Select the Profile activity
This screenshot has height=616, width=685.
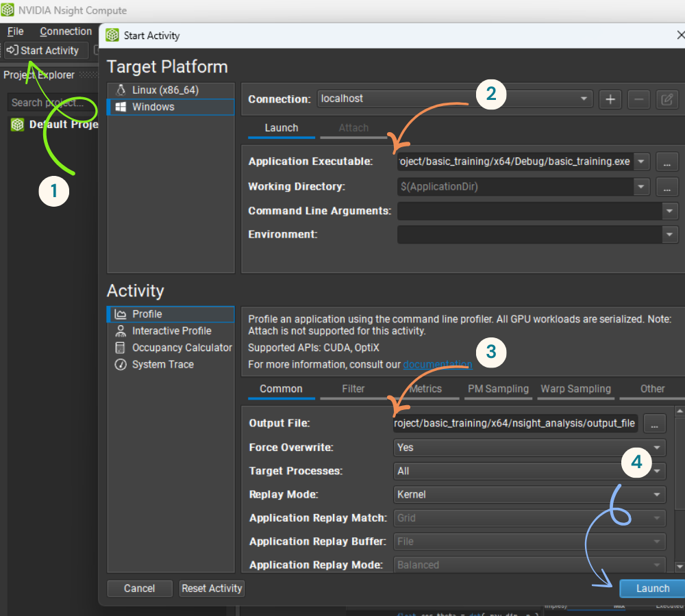171,314
